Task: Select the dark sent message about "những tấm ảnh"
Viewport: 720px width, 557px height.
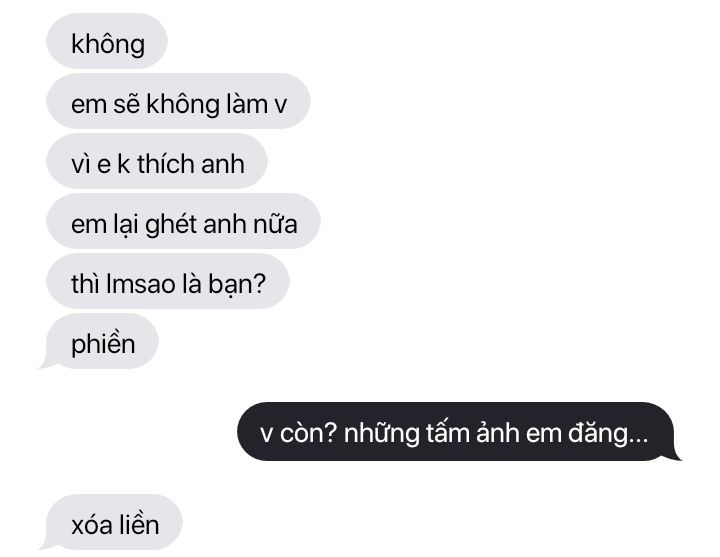Action: click(459, 432)
